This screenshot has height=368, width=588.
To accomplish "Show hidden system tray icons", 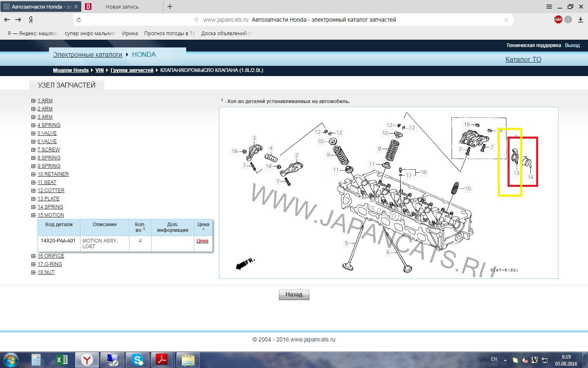I will click(x=505, y=360).
